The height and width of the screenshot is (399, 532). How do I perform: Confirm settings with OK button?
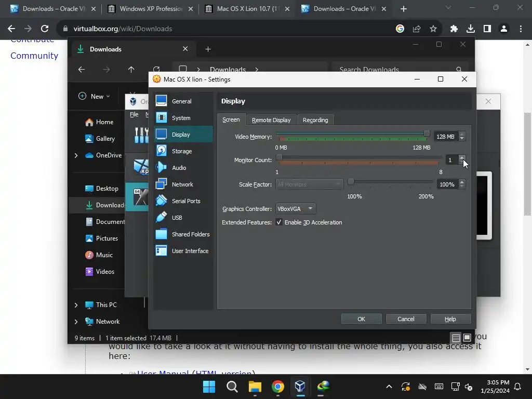coord(362,319)
